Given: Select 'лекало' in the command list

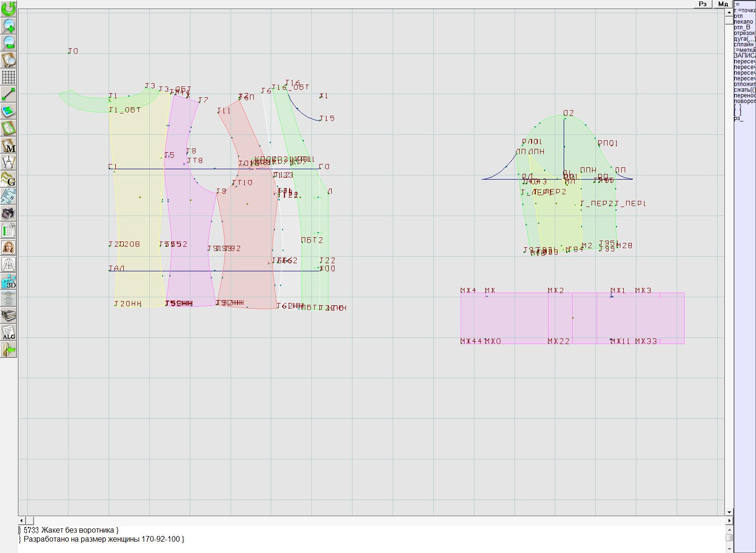Looking at the screenshot, I should coord(744,22).
